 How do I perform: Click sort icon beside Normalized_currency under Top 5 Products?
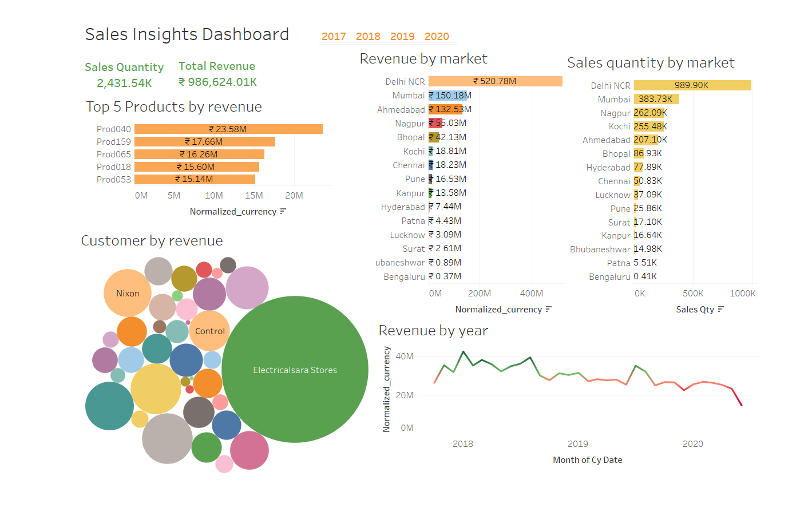[x=282, y=211]
